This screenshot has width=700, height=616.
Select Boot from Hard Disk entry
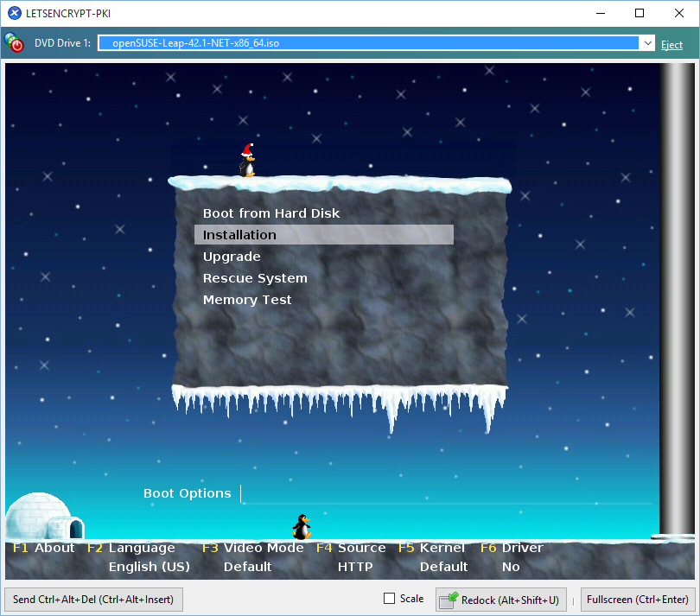pos(271,213)
